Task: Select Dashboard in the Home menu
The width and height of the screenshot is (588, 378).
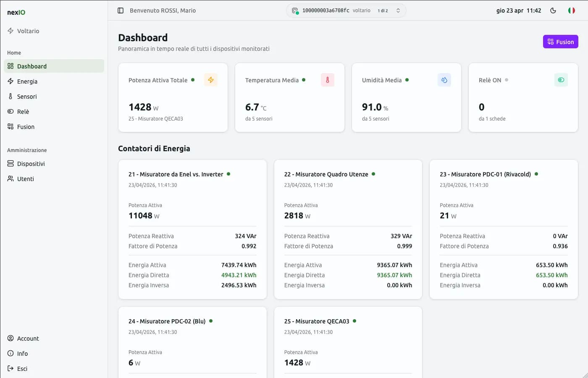Action: tap(32, 66)
